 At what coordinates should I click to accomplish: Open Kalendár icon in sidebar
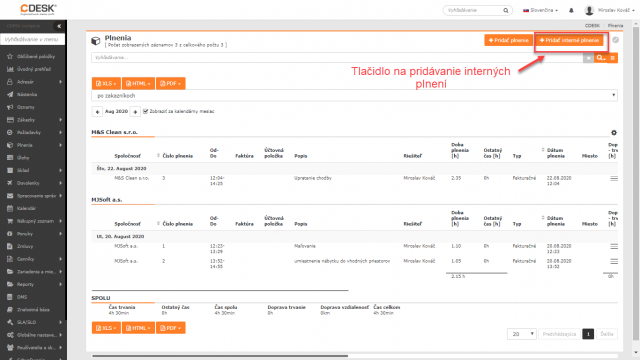click(10, 208)
